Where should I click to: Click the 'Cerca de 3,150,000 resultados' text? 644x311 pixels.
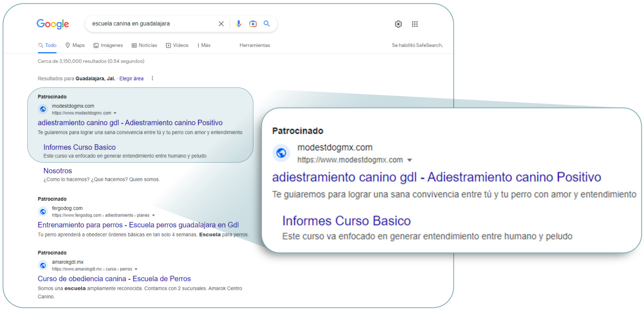pos(91,61)
